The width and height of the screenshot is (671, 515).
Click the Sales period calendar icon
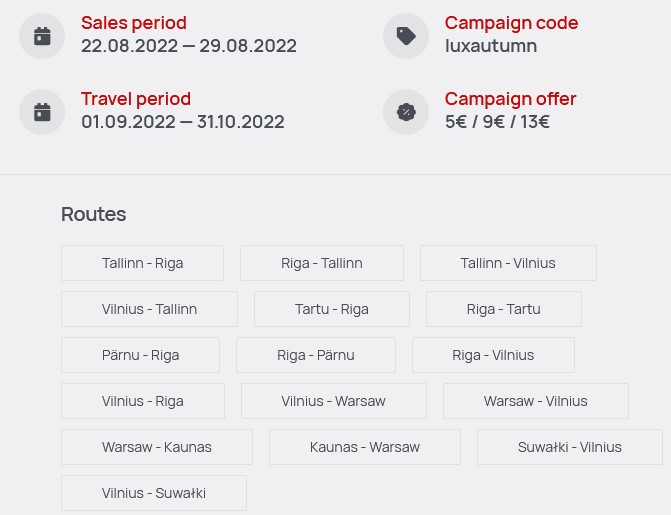coord(42,36)
